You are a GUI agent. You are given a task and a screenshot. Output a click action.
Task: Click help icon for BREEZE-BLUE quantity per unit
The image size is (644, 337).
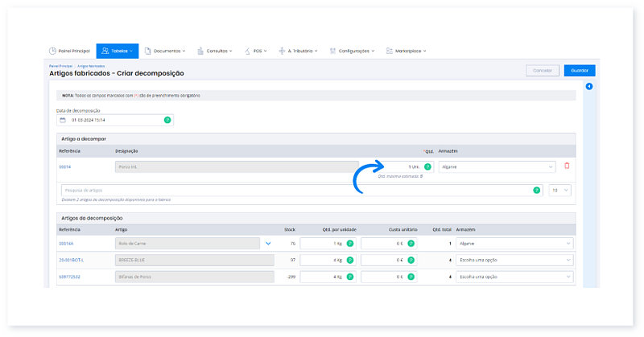pyautogui.click(x=349, y=260)
